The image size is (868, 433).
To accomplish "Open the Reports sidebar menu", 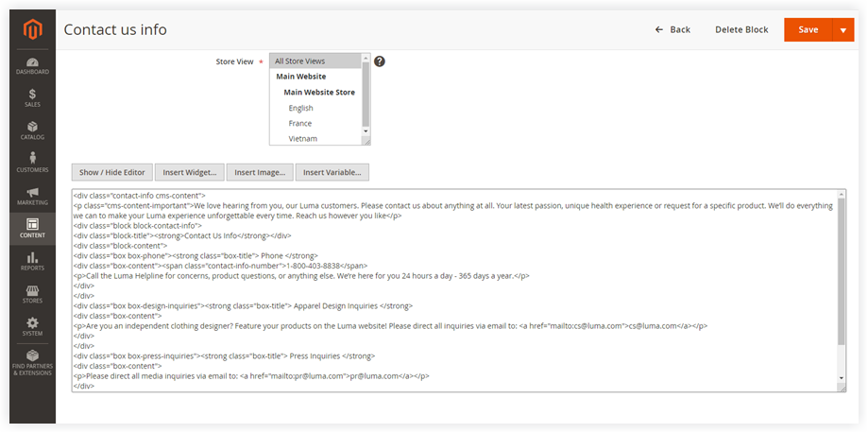I will click(x=32, y=262).
